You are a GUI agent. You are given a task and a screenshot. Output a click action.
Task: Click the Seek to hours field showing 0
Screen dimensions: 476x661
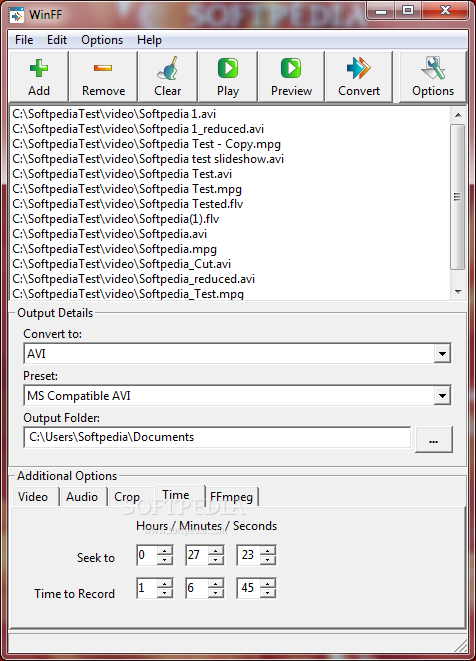point(147,555)
